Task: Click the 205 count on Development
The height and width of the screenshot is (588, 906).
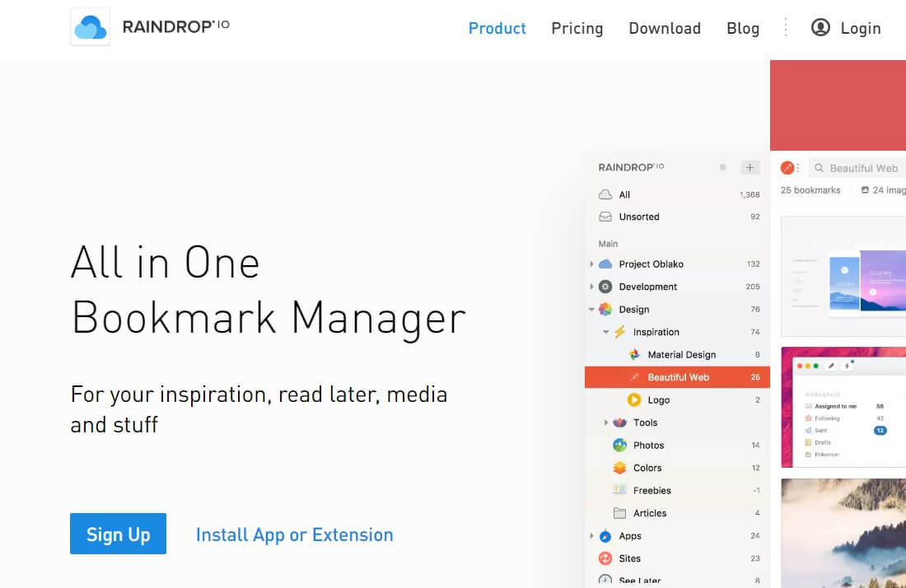Action: pyautogui.click(x=753, y=287)
